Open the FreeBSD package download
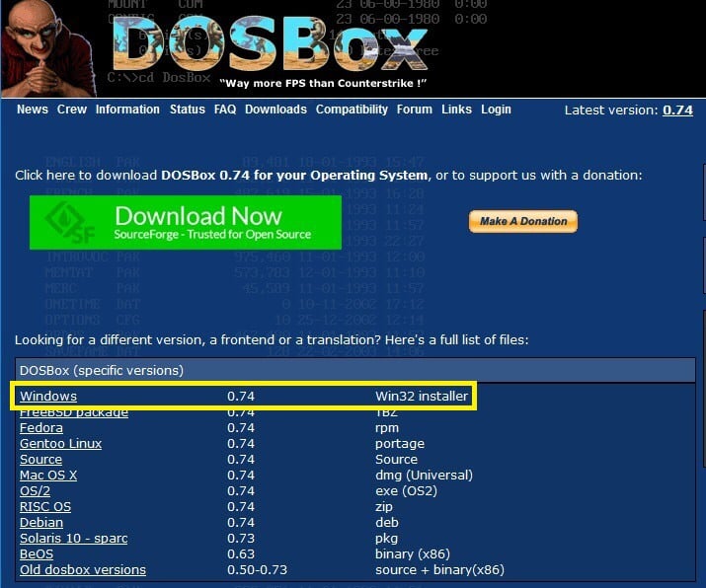This screenshot has height=588, width=706. coord(74,412)
